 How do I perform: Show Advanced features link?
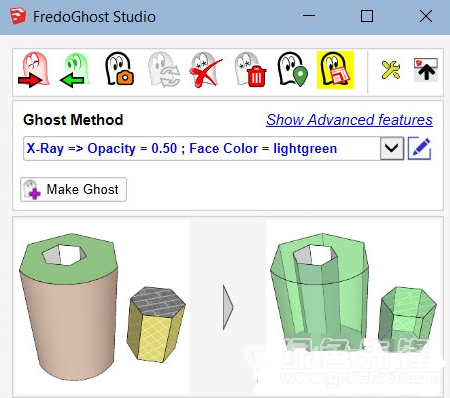click(349, 120)
